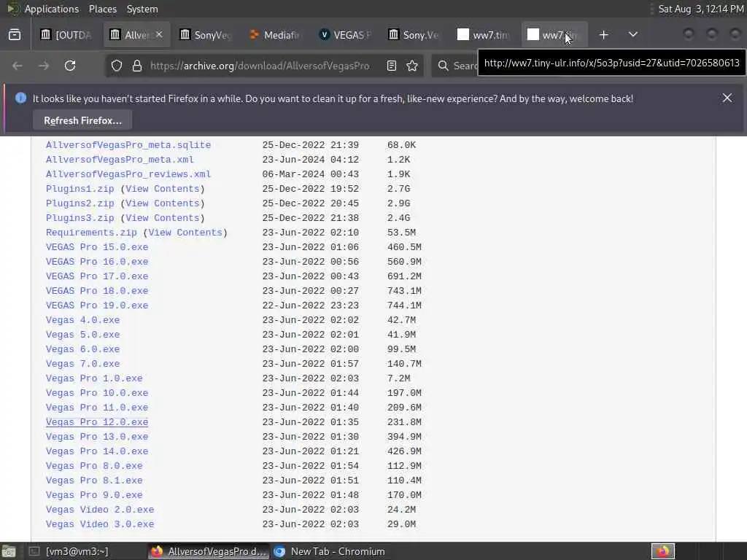
Task: Click the show desktop icon in taskbar
Action: tap(8, 551)
